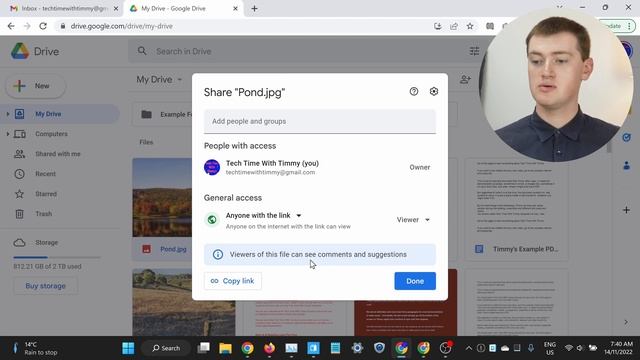Click the Buy storage button
Screen dimensions: 640x360
[45, 286]
